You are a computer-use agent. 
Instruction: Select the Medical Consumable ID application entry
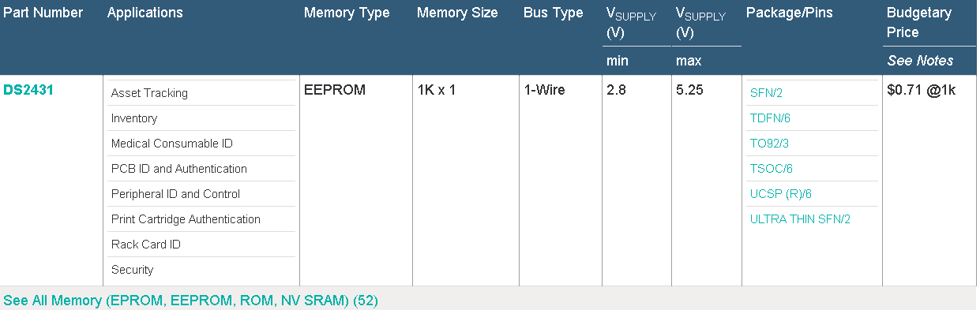tap(171, 144)
